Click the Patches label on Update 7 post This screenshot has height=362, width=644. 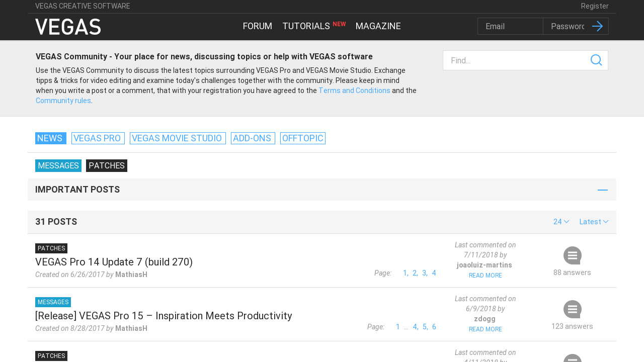(x=51, y=248)
